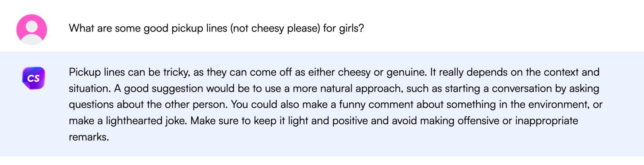
Task: Click the purple CS chatbot logo
Action: 33,78
